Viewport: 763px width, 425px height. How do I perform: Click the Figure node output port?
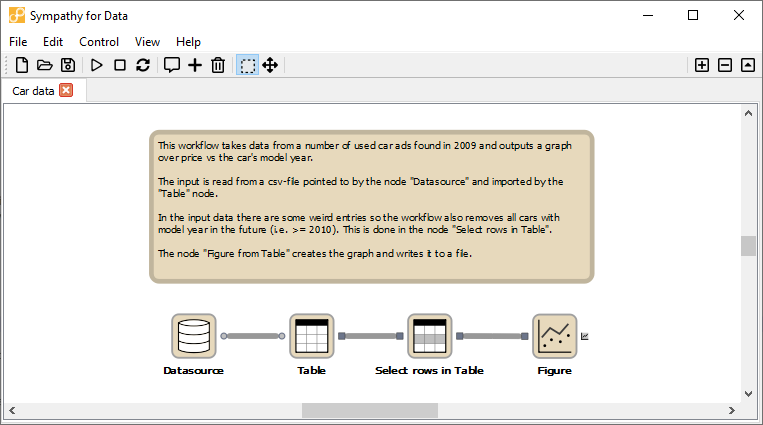pyautogui.click(x=585, y=336)
